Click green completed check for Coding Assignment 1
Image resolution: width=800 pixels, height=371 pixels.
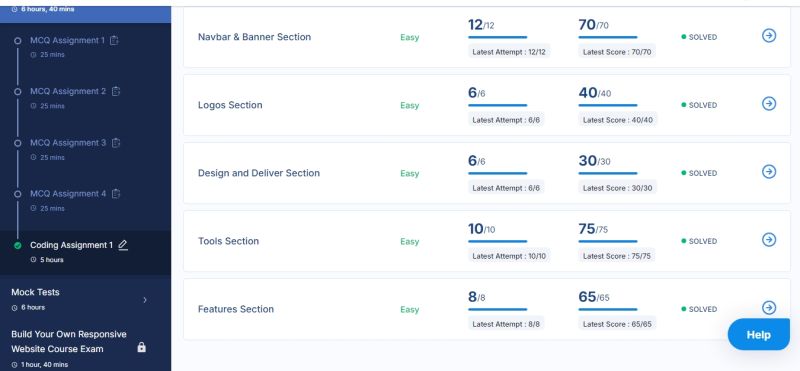click(18, 245)
